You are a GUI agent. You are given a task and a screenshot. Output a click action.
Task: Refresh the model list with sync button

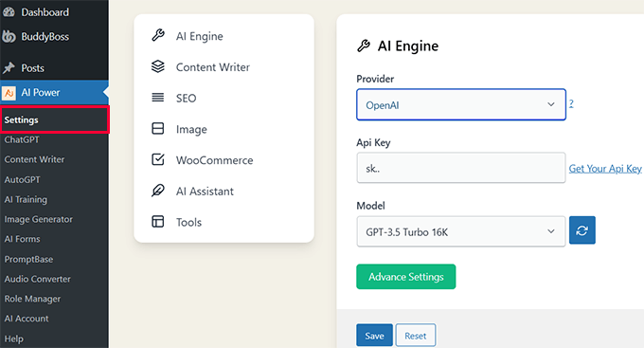point(582,230)
